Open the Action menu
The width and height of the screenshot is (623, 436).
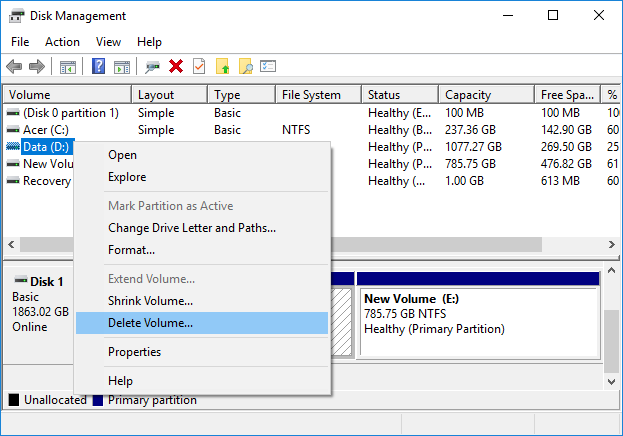tap(62, 42)
